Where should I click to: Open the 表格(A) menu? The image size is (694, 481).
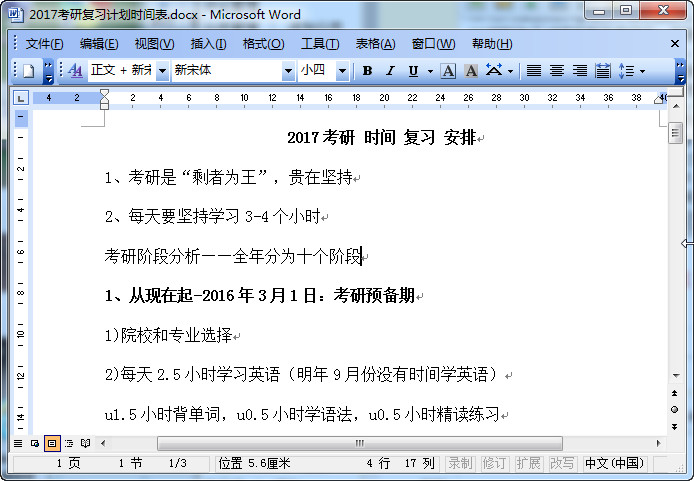point(375,44)
